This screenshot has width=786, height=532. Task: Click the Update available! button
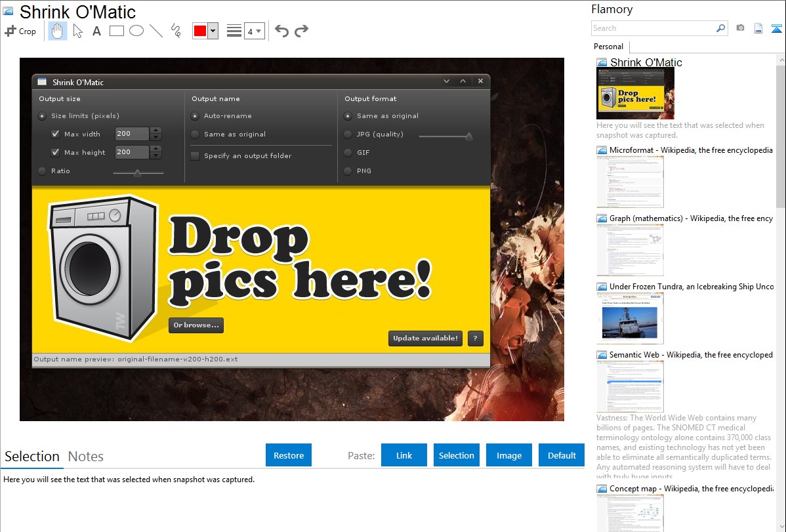point(425,338)
